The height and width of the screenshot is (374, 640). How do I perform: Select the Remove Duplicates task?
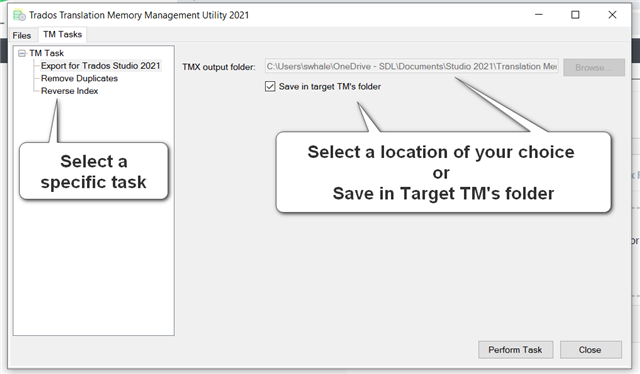(79, 78)
